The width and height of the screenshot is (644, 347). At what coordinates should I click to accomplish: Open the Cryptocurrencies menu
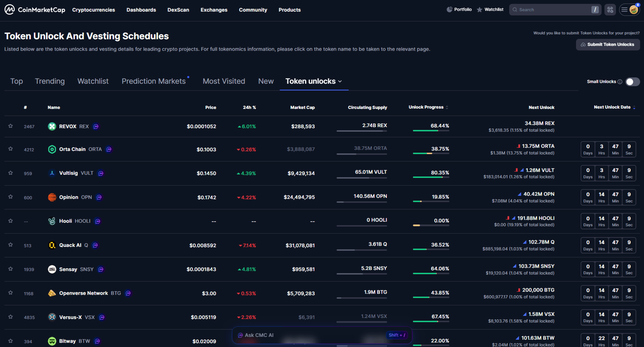click(93, 10)
